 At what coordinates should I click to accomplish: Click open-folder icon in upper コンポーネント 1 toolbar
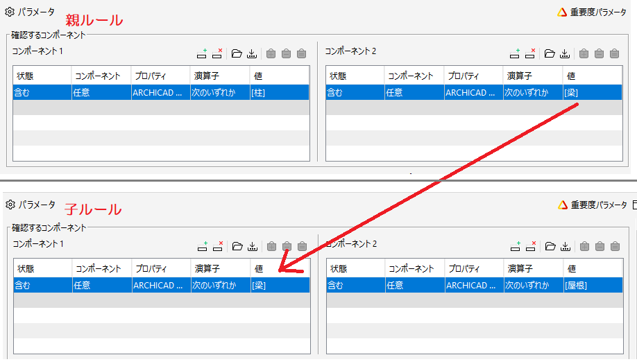click(237, 53)
